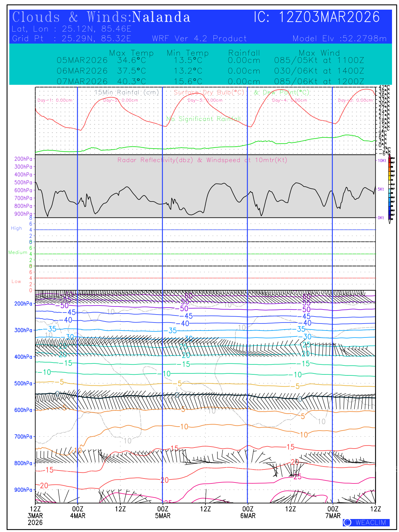This screenshot has height=532, width=399.
Task: Click the Radar Reflectivity & Windspeed panel title
Action: point(202,160)
